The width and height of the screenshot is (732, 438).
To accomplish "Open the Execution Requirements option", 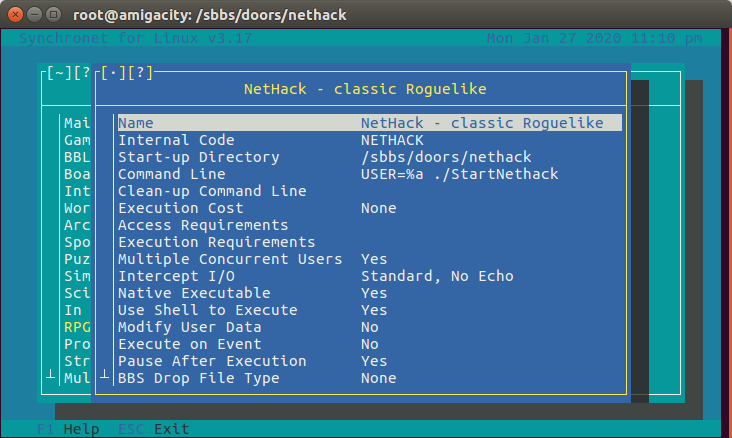I will click(370, 242).
